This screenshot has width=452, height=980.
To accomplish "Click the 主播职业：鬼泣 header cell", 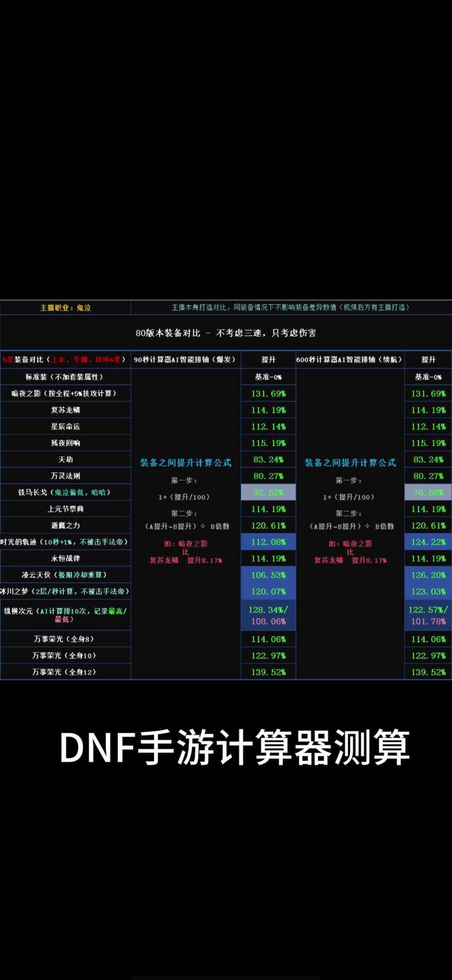I will point(65,308).
